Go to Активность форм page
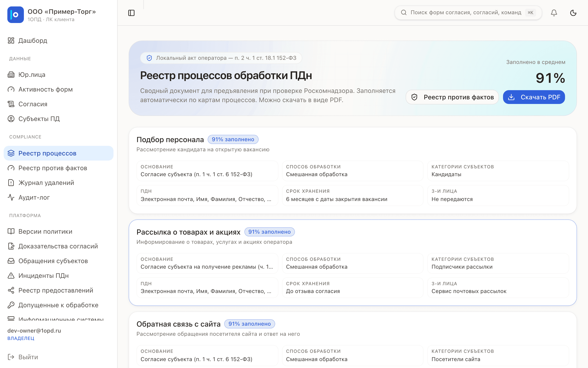 tap(59, 89)
